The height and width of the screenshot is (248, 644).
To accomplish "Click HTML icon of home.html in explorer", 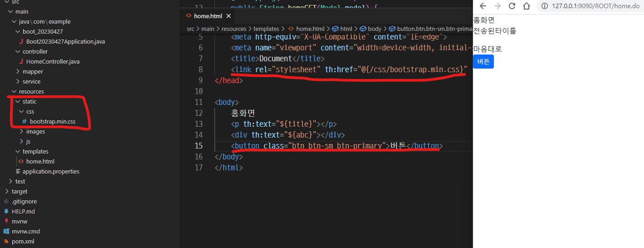I will point(21,161).
